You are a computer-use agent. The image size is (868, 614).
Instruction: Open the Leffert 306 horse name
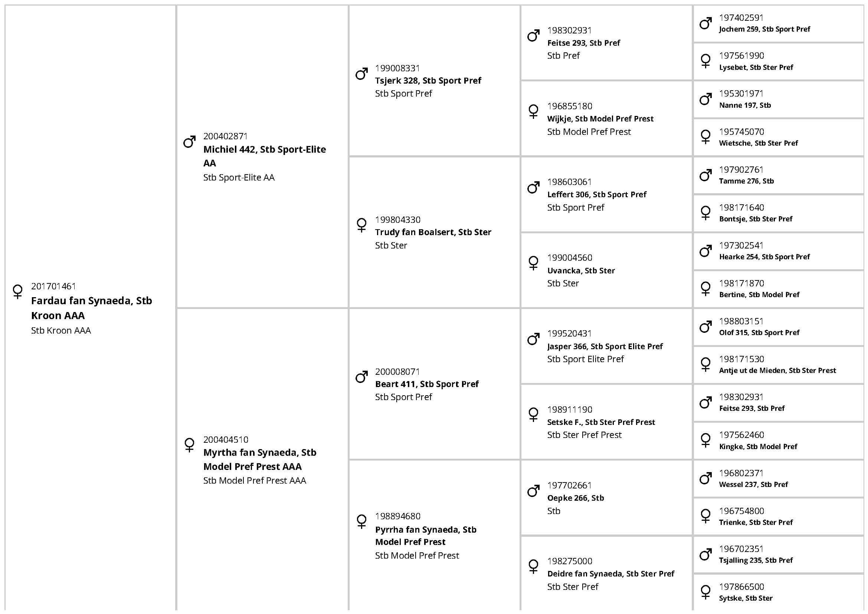pyautogui.click(x=597, y=195)
